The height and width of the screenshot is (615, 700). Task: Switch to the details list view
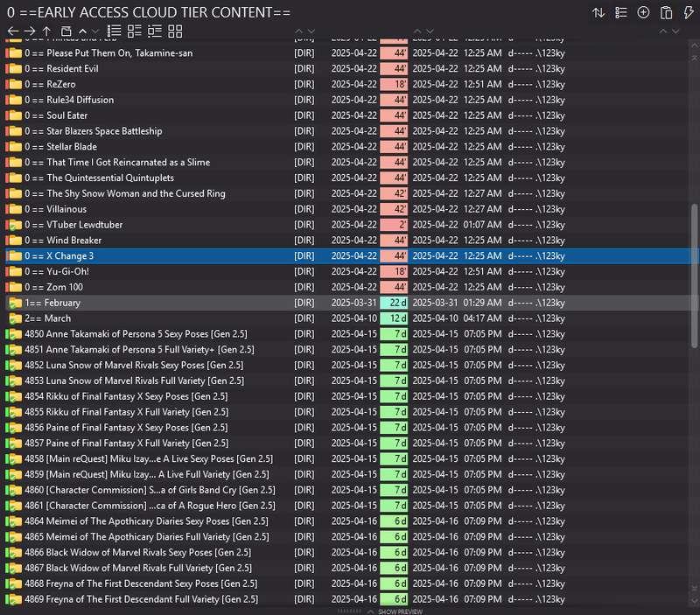[x=114, y=31]
